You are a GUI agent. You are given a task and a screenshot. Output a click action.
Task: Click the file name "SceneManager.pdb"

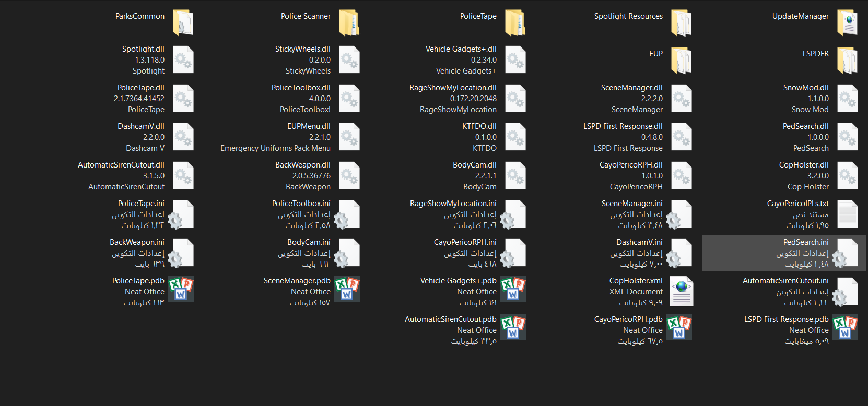point(297,281)
